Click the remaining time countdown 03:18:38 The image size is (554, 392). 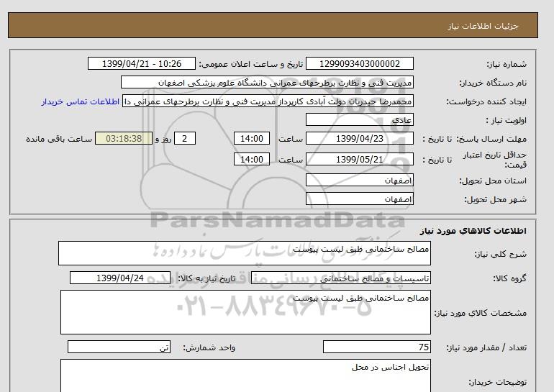pos(124,138)
